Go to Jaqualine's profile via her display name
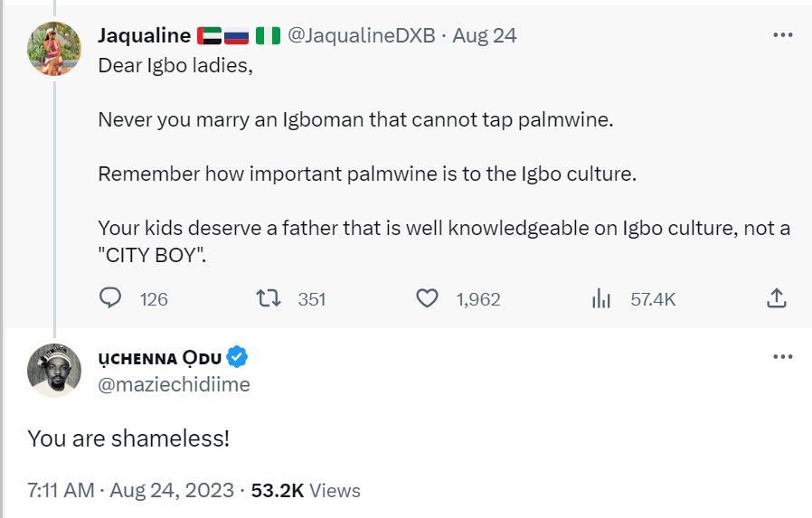 pyautogui.click(x=144, y=36)
